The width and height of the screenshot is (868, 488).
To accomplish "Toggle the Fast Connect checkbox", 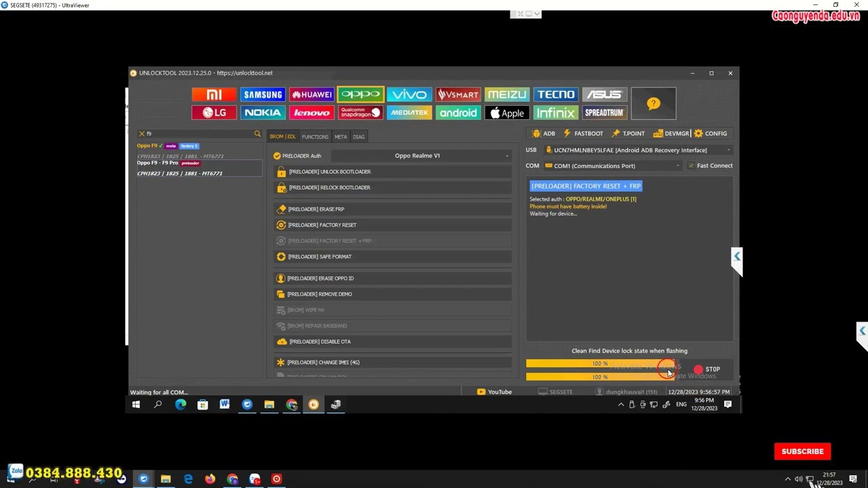I will 691,165.
